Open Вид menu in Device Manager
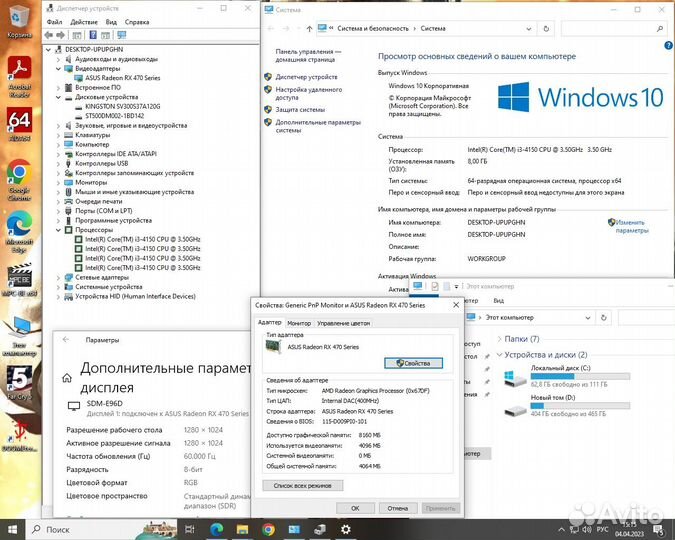Screen dimensions: 675x540 click(x=111, y=22)
